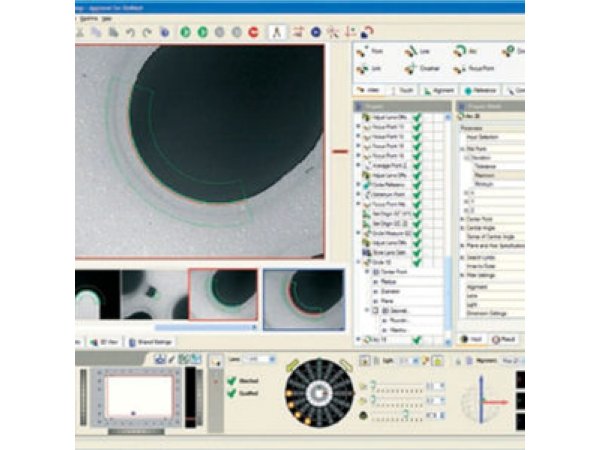Click the first green play button in toolbar
600x450 pixels.
[x=186, y=32]
